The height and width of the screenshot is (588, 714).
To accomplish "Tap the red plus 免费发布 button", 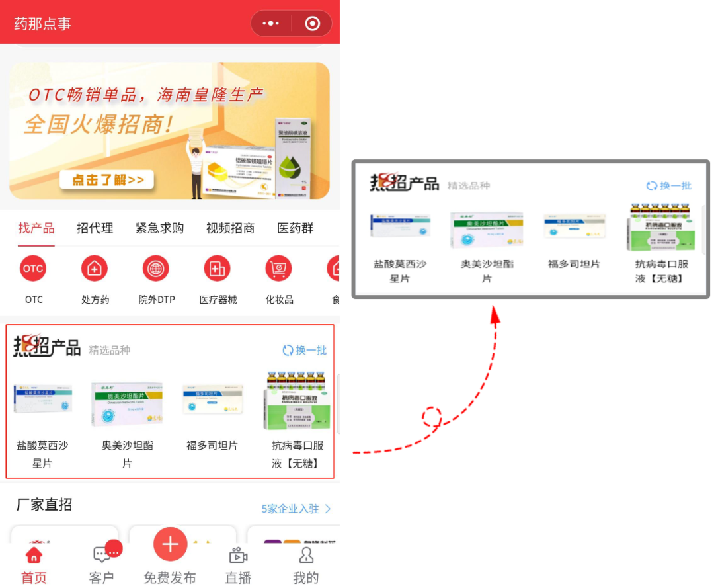I will click(x=171, y=544).
